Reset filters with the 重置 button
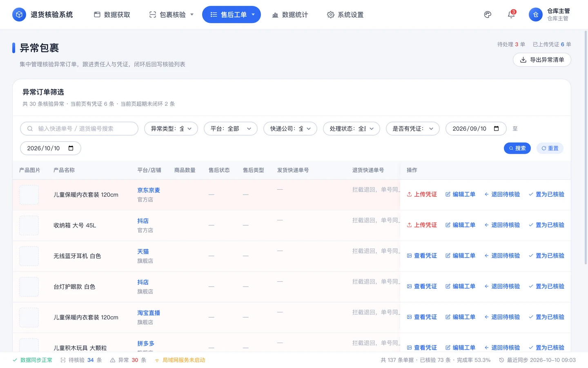Image resolution: width=588 pixels, height=368 pixels. (x=550, y=148)
